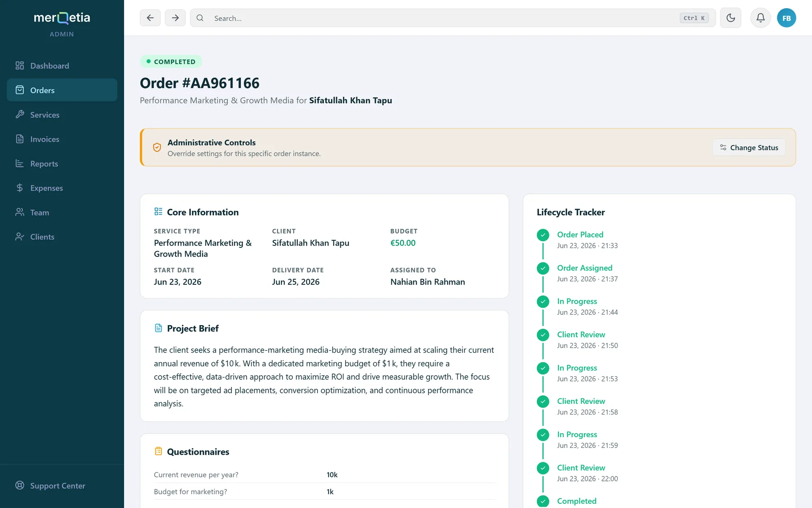Screen dimensions: 812x508
Task: Click the Expenses dollar icon
Action: 19,187
